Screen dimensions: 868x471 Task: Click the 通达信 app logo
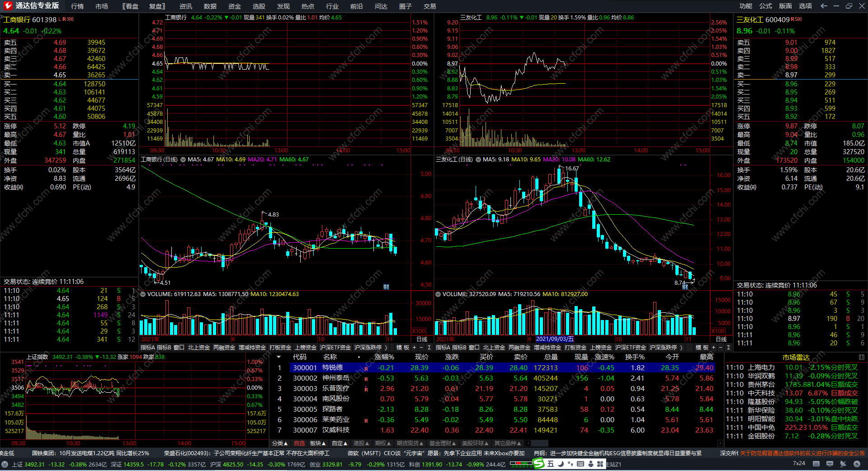(8, 6)
